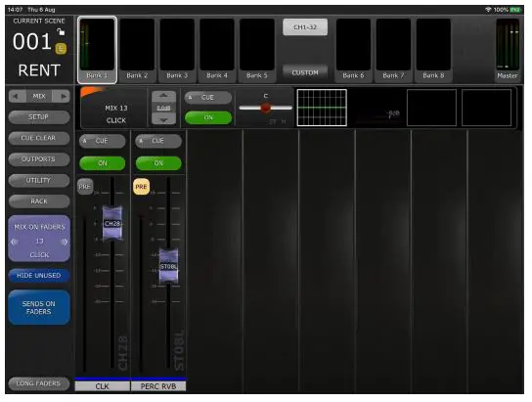Select Bank 1 tab
Image resolution: width=532 pixels, height=402 pixels.
click(98, 50)
